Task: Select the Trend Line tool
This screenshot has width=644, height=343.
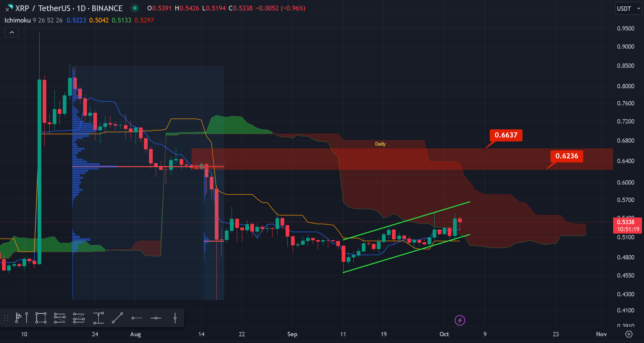Action: coord(117,318)
